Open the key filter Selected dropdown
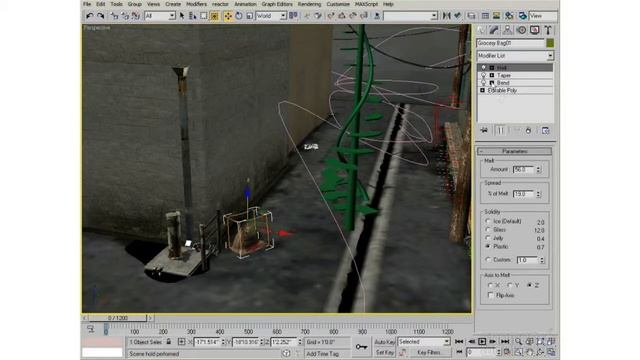The image size is (640, 360). pyautogui.click(x=424, y=342)
